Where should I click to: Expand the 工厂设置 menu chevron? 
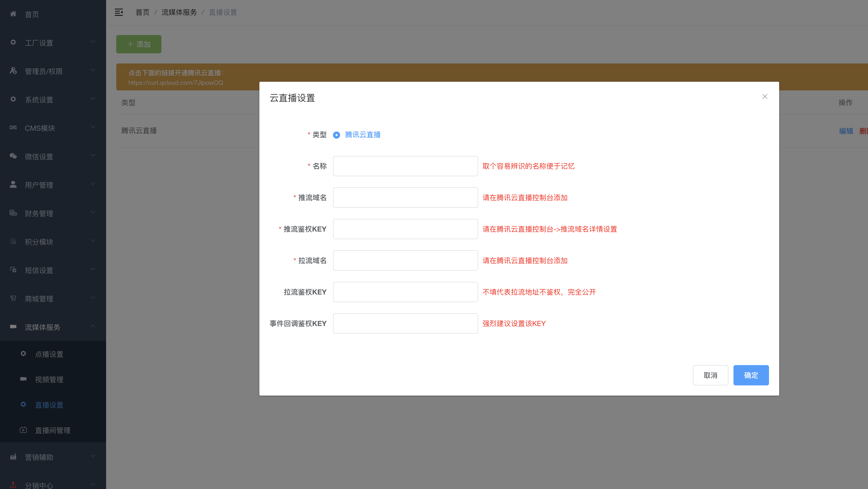coord(93,42)
